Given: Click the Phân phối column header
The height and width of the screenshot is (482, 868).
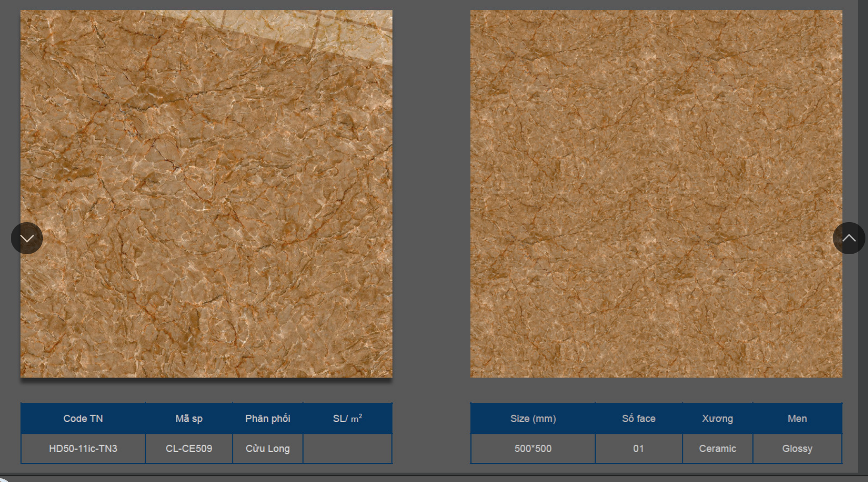Looking at the screenshot, I should (x=267, y=418).
